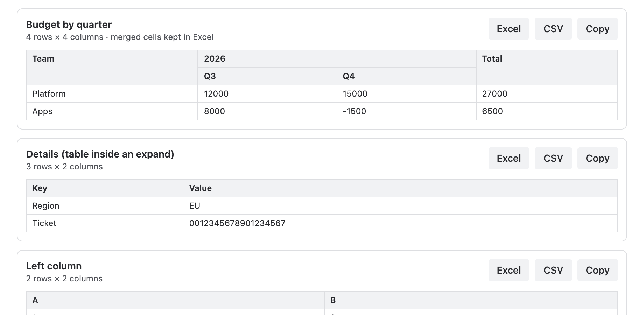644x315 pixels.
Task: Copy the Left column table
Action: (x=597, y=270)
